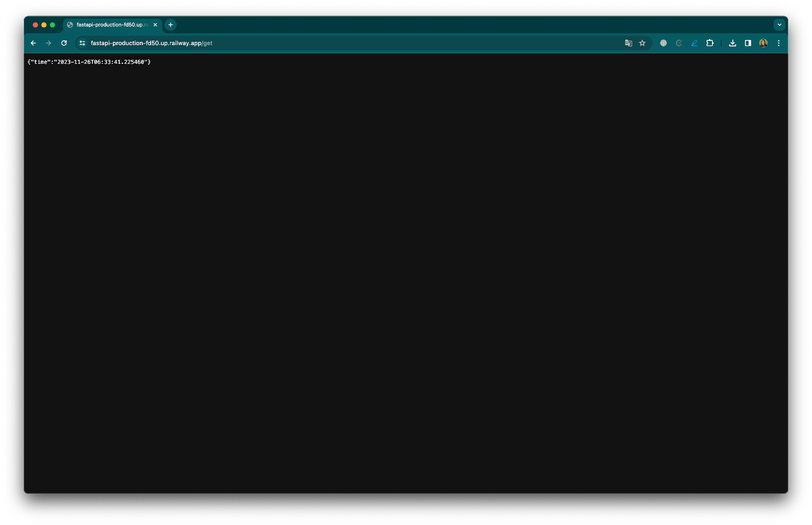Click the JSON time response text
The height and width of the screenshot is (525, 812).
89,62
